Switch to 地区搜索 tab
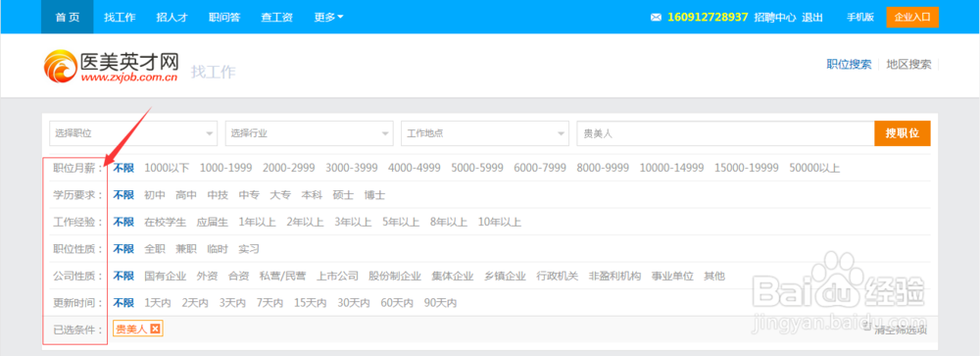Viewport: 980px width, 356px height. pyautogui.click(x=908, y=64)
